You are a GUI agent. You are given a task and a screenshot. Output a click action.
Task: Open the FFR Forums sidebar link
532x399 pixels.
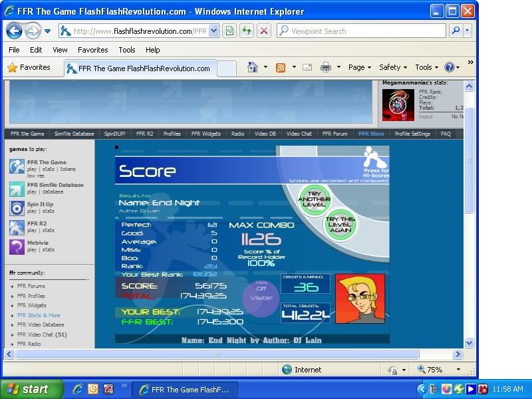(x=31, y=286)
